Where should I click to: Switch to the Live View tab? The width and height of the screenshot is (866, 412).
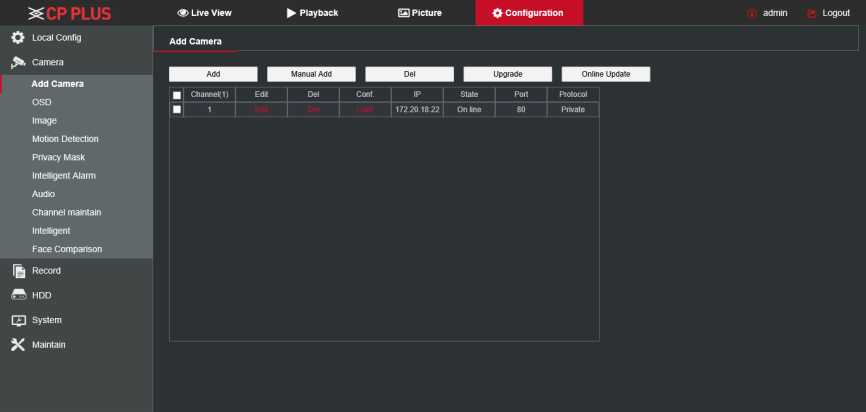pyautogui.click(x=204, y=13)
